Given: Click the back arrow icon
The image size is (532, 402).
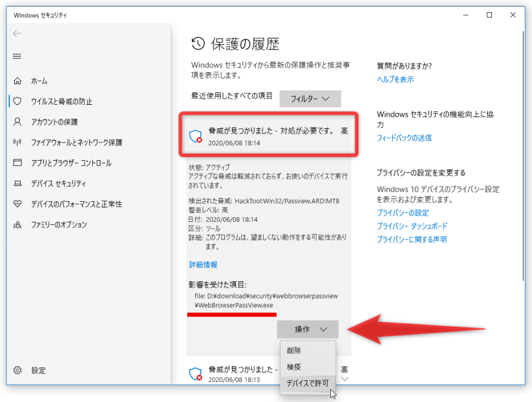Looking at the screenshot, I should click(17, 33).
